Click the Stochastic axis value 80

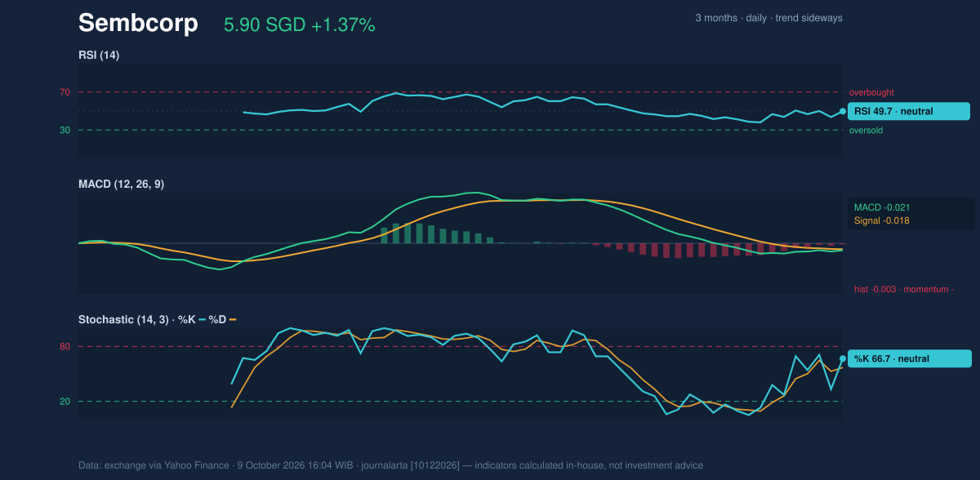65,347
